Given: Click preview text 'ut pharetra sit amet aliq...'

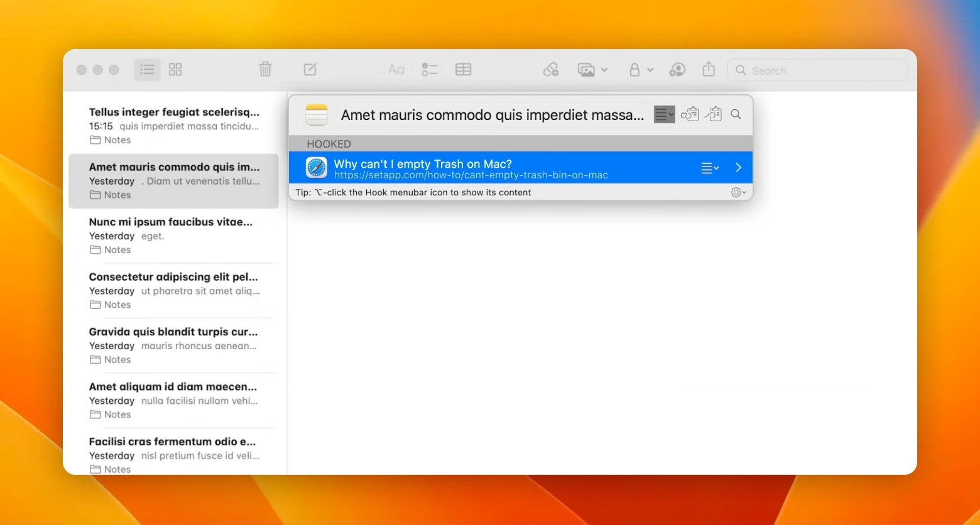Looking at the screenshot, I should [200, 291].
